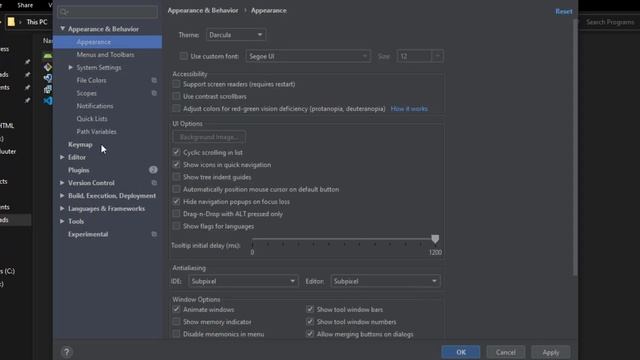
Task: Open the IDE antialiasing dropdown
Action: (243, 281)
